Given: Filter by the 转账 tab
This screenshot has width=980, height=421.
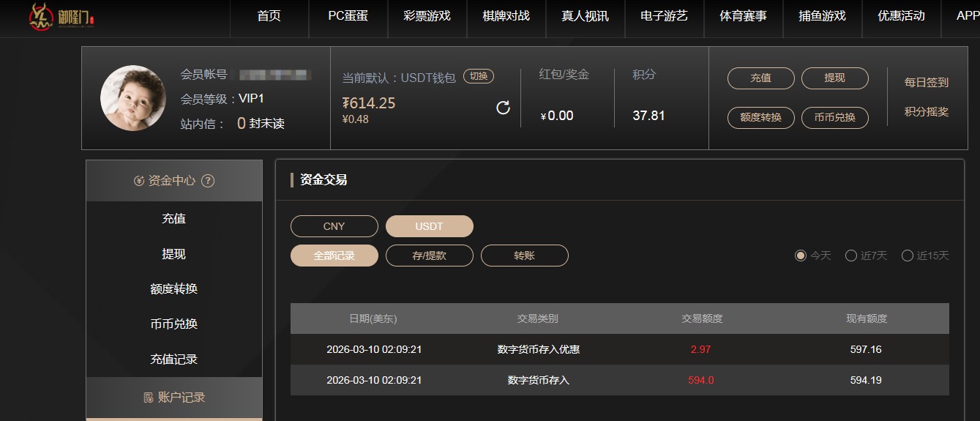Looking at the screenshot, I should click(x=525, y=256).
